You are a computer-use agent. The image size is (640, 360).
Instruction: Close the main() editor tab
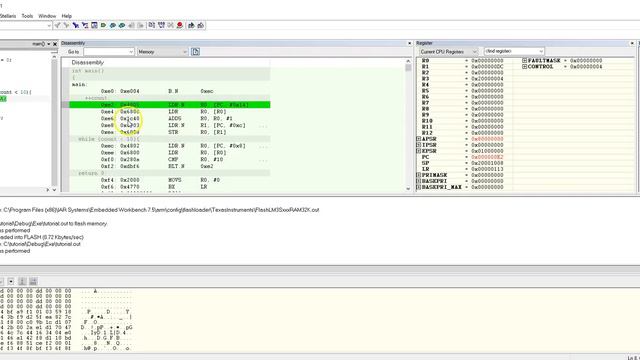tap(55, 44)
